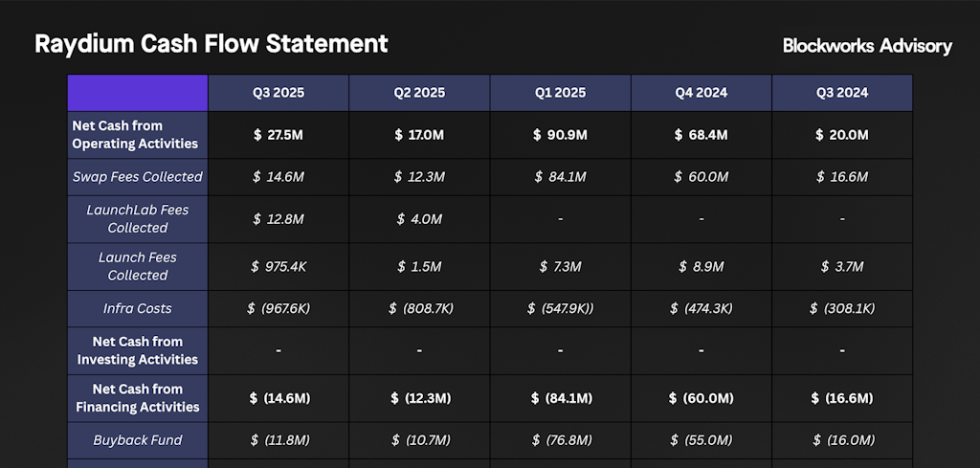980x468 pixels.
Task: Select the $(76.8M) buyback fund cell
Action: click(x=560, y=440)
